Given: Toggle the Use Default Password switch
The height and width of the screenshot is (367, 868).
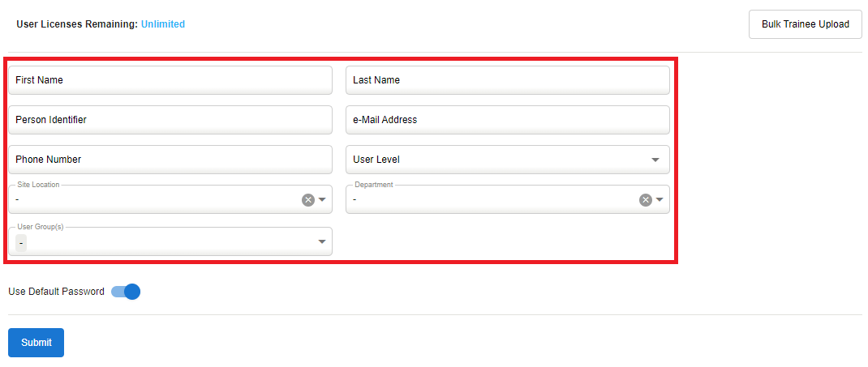Looking at the screenshot, I should pyautogui.click(x=127, y=292).
